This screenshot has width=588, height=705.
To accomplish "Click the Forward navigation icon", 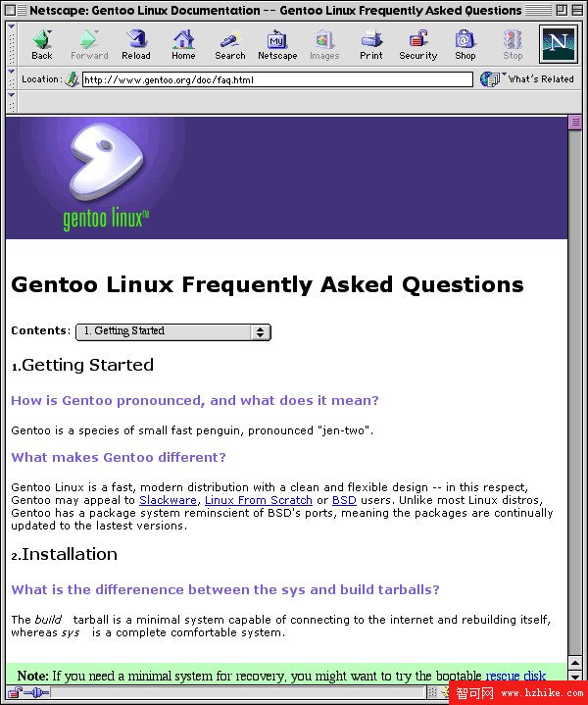I will tap(89, 44).
